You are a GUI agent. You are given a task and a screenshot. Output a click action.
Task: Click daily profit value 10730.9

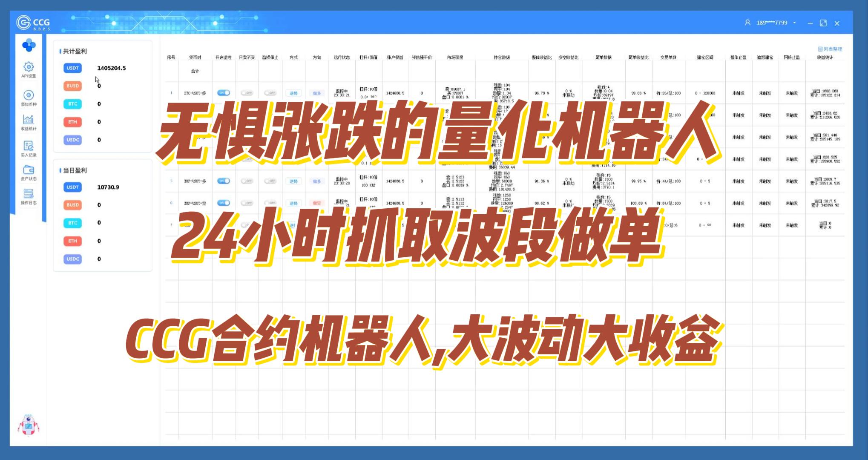point(108,187)
